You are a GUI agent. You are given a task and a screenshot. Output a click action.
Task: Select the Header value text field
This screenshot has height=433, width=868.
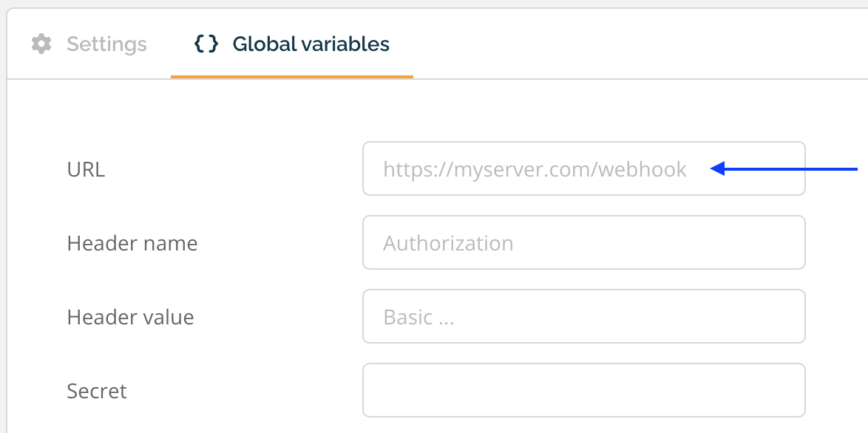coord(583,316)
